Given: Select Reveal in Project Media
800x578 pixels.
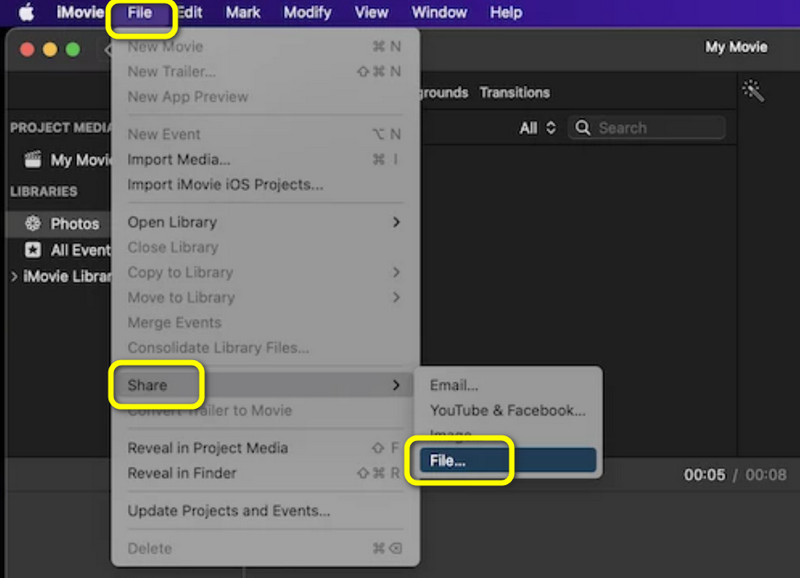Looking at the screenshot, I should click(x=265, y=448).
